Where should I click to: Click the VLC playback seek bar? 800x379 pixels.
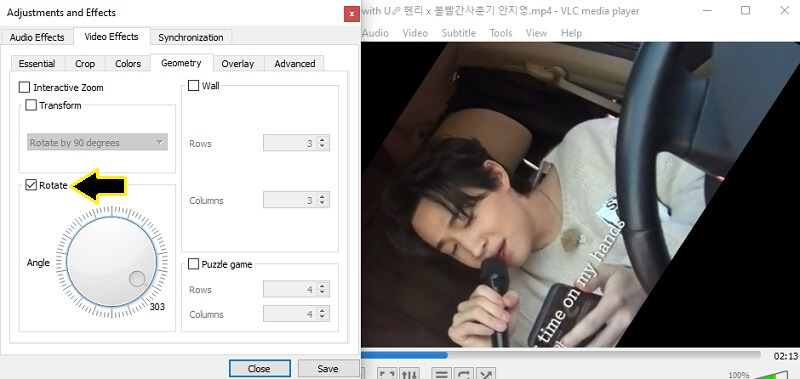tap(561, 355)
